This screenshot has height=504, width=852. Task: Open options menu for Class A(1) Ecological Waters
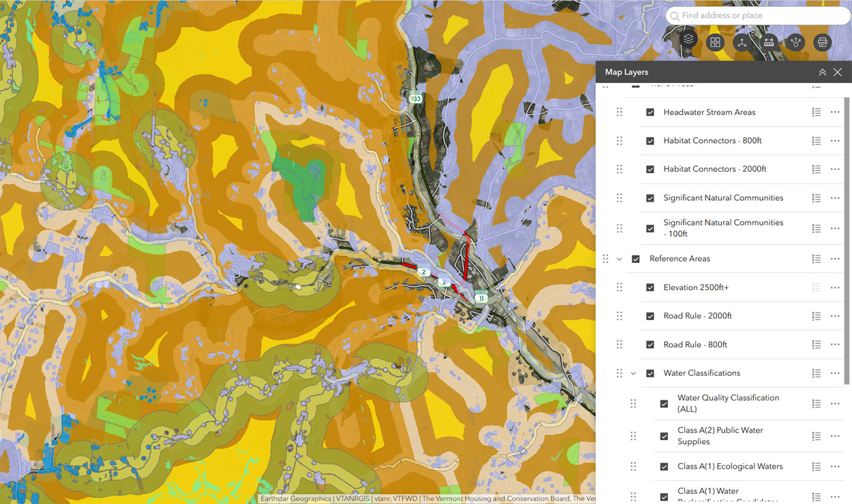click(835, 467)
